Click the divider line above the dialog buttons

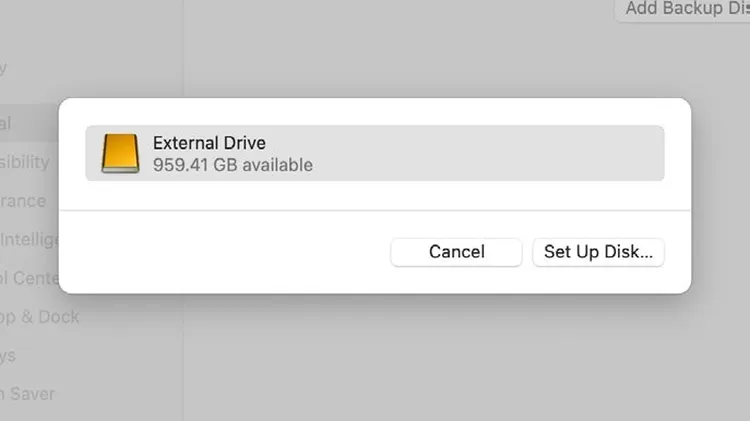pos(375,210)
